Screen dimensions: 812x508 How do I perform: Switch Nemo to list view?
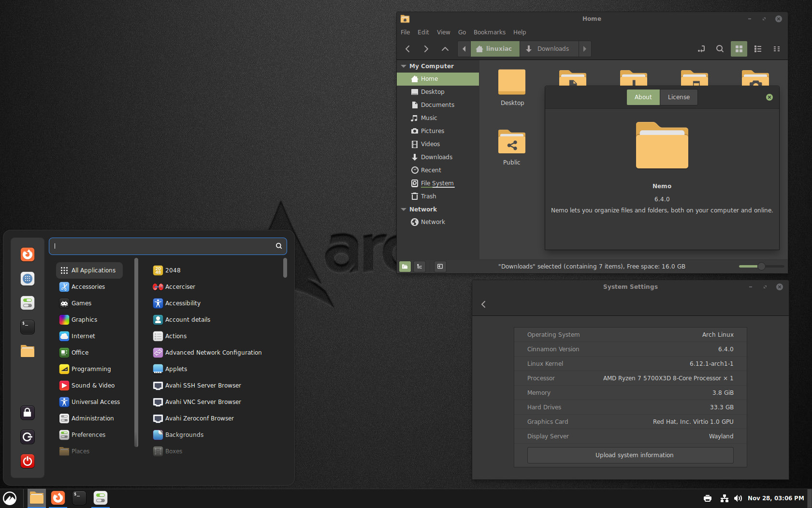point(758,49)
